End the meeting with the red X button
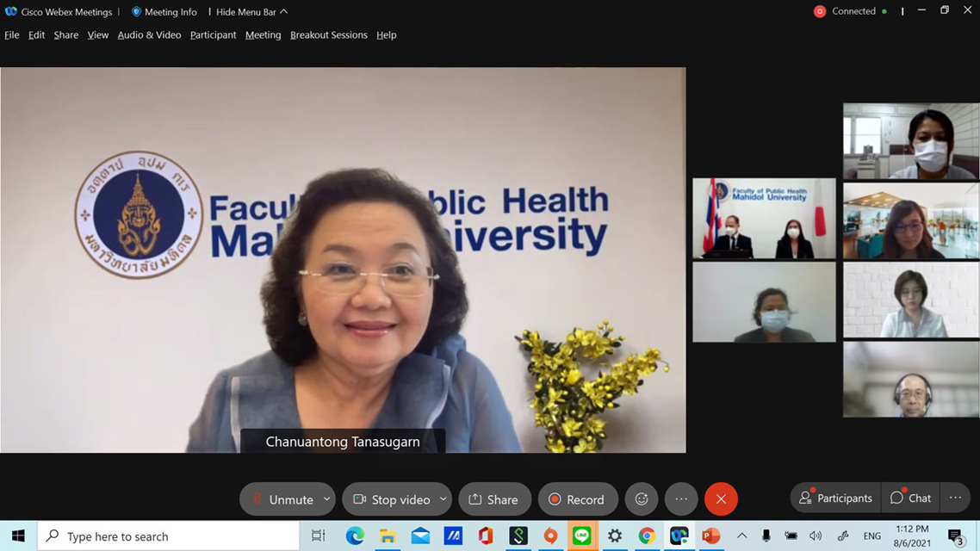980x551 pixels. pos(721,499)
